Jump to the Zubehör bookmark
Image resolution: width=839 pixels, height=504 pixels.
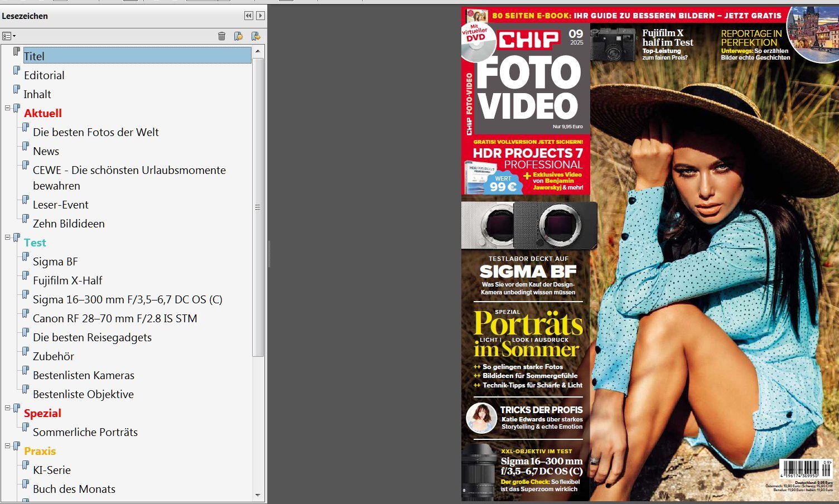[x=54, y=356]
